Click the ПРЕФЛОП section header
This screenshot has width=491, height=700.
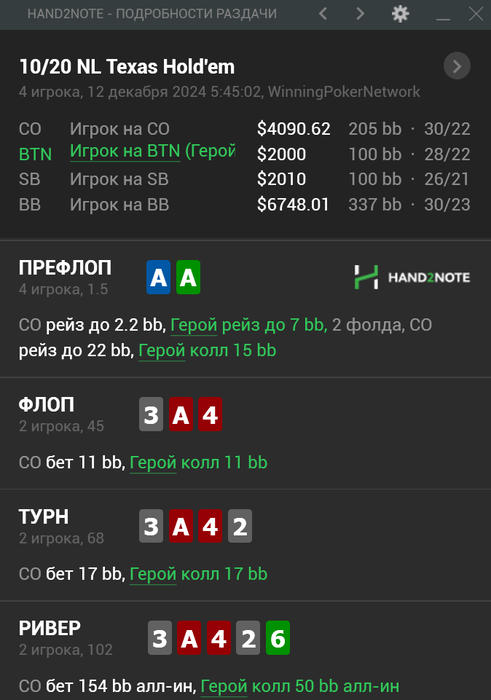coord(65,268)
